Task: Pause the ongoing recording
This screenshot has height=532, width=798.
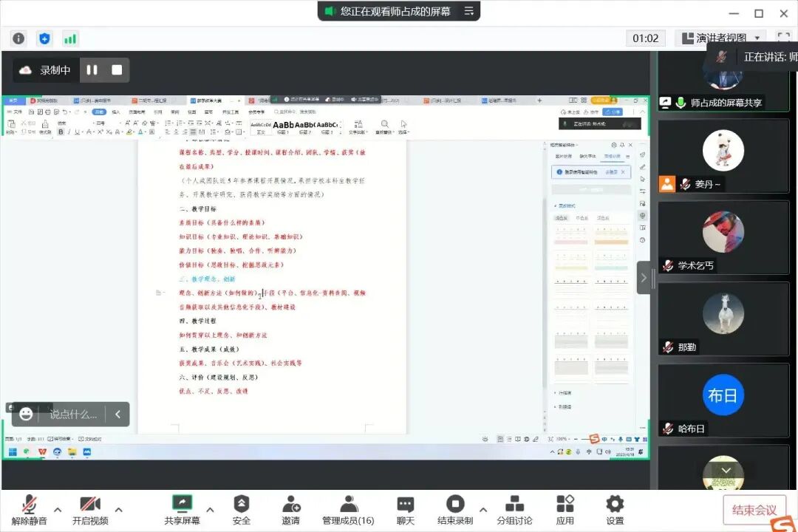Action: coord(92,70)
